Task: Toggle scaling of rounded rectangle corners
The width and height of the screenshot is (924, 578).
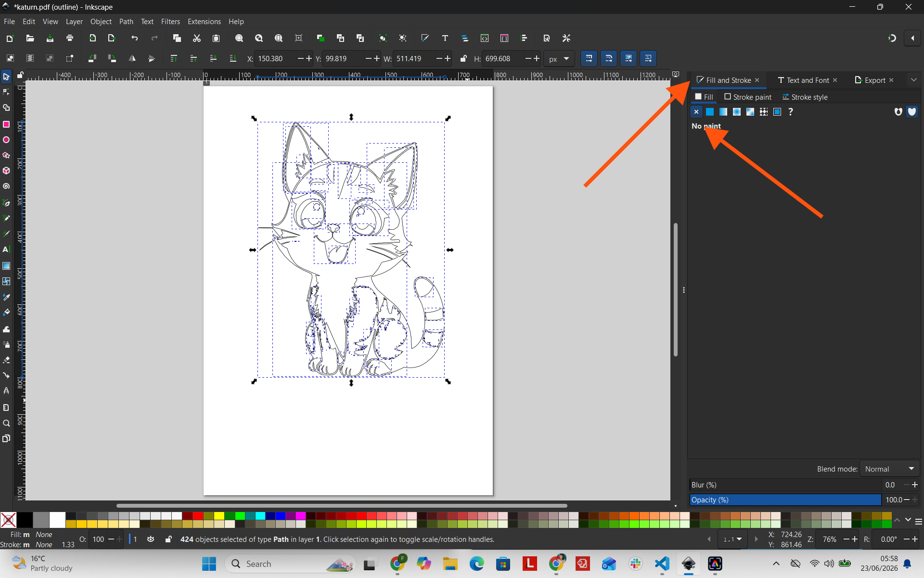Action: [609, 58]
